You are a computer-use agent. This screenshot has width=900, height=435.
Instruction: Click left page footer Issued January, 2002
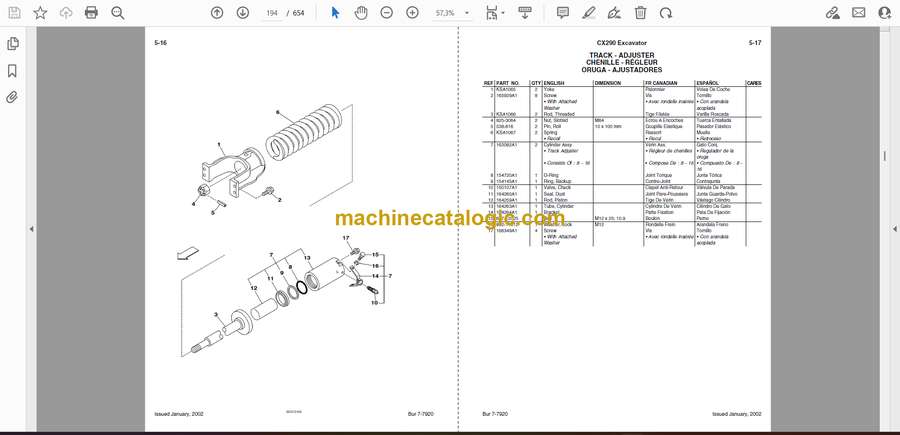tap(179, 413)
